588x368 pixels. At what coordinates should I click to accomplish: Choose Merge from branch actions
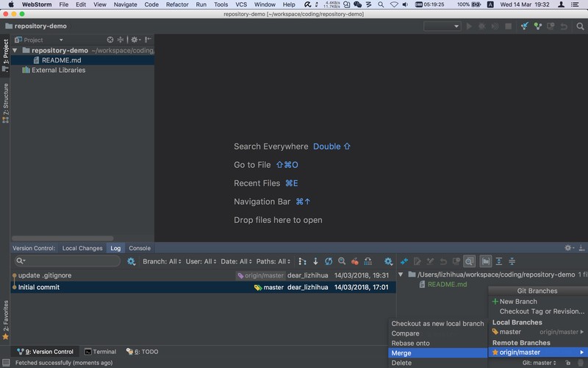click(437, 353)
